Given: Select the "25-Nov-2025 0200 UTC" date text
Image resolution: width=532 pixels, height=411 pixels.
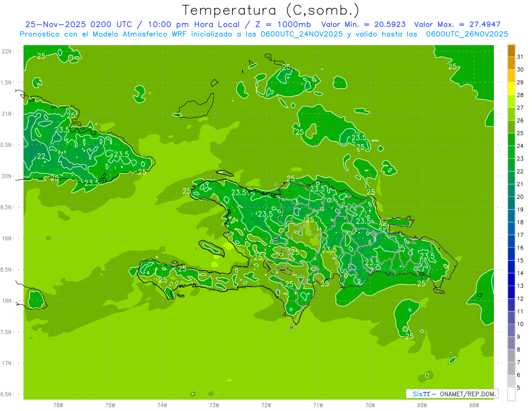Looking at the screenshot, I should point(78,24).
